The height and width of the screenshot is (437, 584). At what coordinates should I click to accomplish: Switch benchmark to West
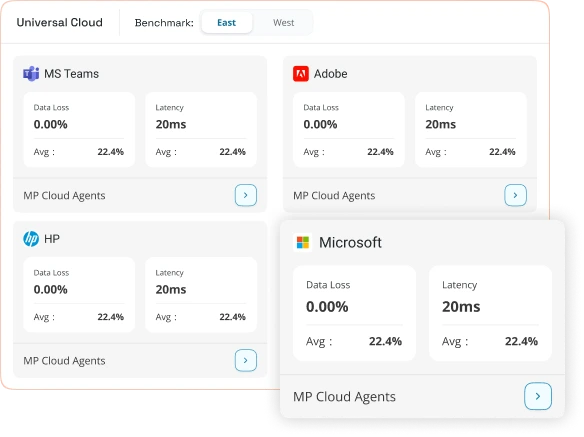click(x=283, y=23)
